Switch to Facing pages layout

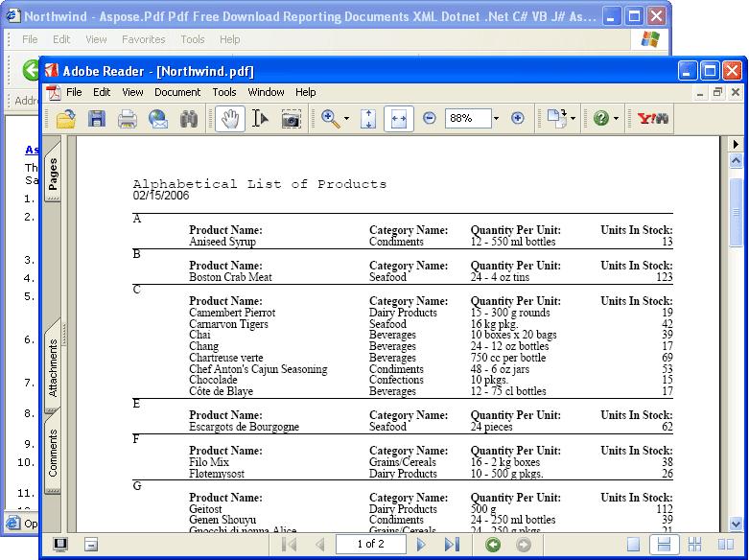point(726,545)
